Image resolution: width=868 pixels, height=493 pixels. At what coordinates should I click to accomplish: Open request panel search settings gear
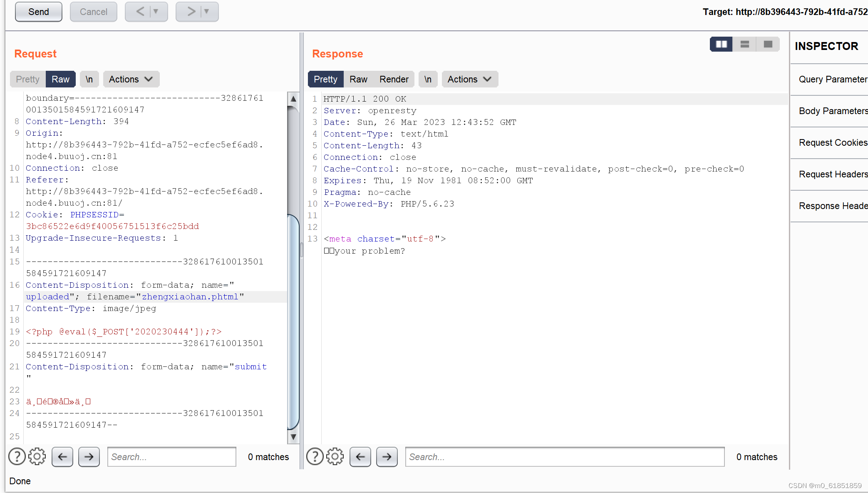(37, 457)
